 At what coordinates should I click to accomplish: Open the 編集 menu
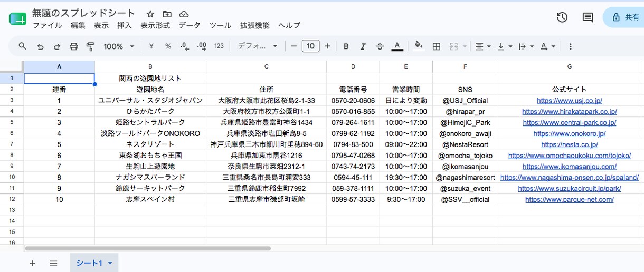78,25
